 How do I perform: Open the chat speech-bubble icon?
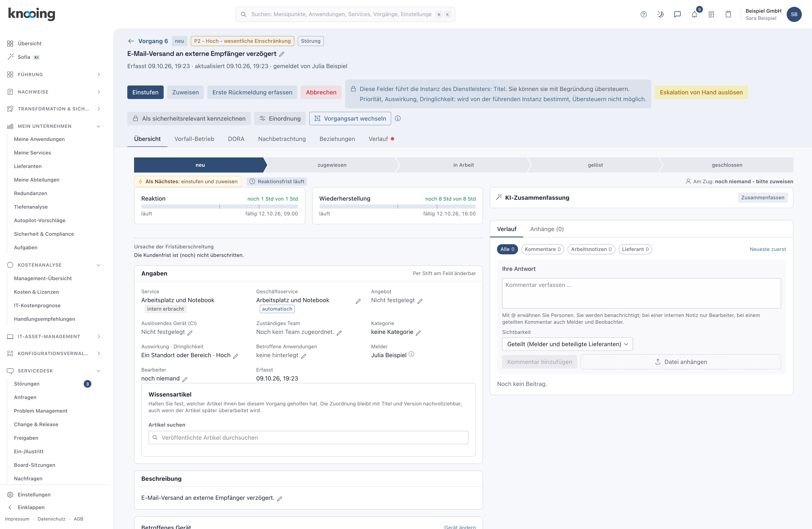[x=678, y=14]
